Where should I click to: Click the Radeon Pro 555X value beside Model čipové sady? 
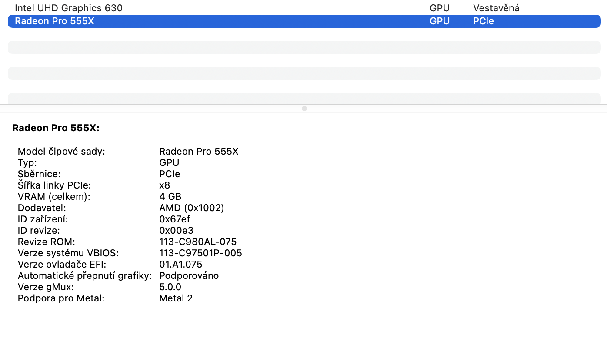[x=199, y=152]
